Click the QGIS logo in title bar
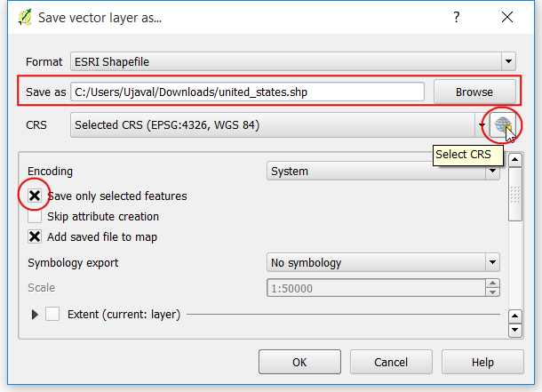The image size is (542, 392). [x=25, y=18]
